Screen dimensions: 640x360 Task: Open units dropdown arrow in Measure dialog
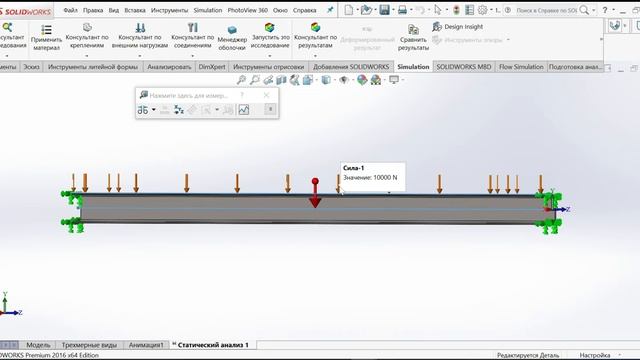[154, 109]
